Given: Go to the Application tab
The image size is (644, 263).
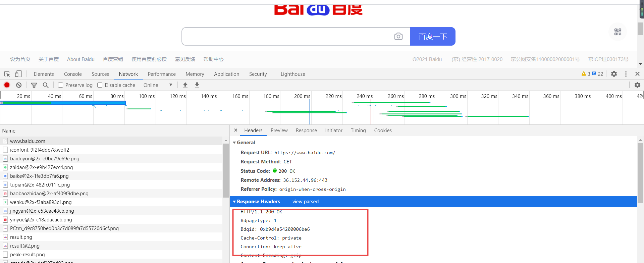Looking at the screenshot, I should [227, 74].
